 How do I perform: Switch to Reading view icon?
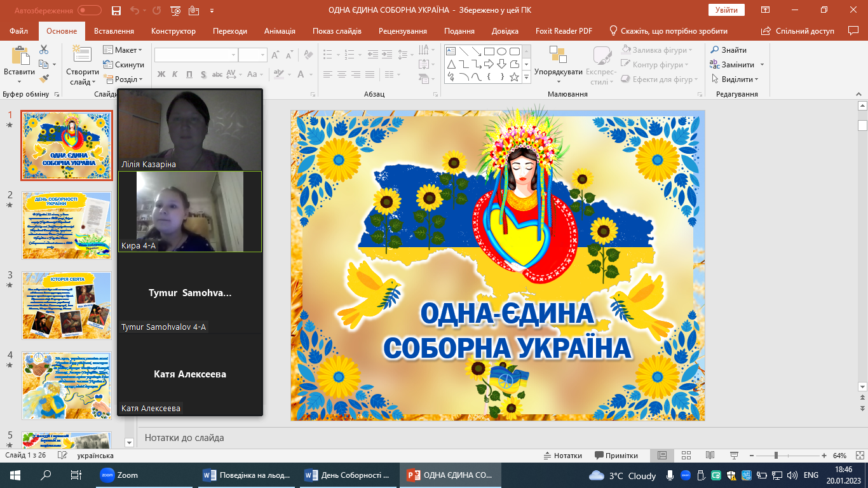(x=710, y=456)
